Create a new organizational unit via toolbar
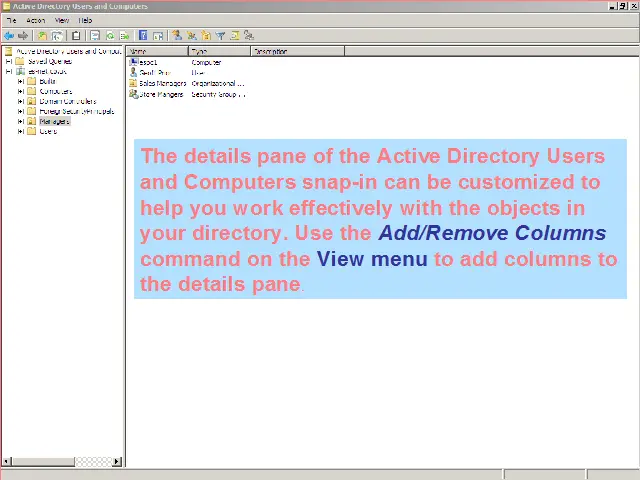640x480 pixels. (x=206, y=36)
